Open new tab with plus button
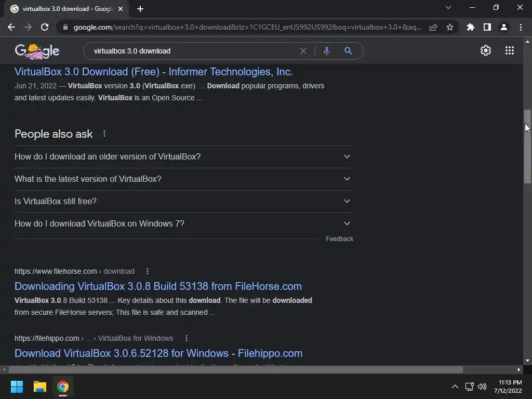 [x=140, y=9]
